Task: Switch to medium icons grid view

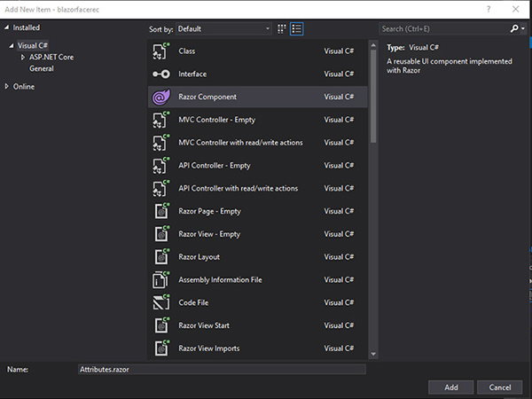Action: click(282, 29)
